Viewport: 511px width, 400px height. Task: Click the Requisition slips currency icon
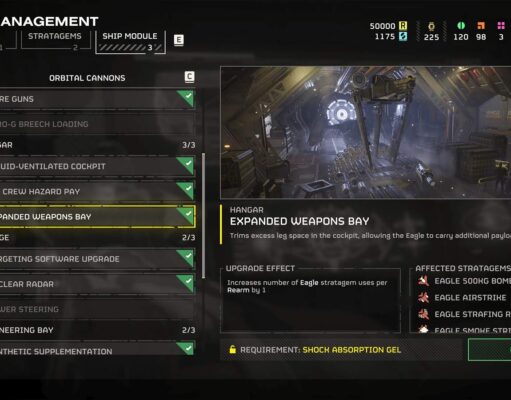pyautogui.click(x=403, y=25)
